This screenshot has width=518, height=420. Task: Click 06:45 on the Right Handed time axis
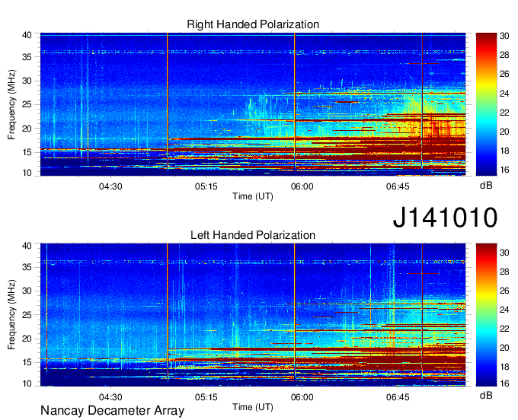click(x=398, y=186)
